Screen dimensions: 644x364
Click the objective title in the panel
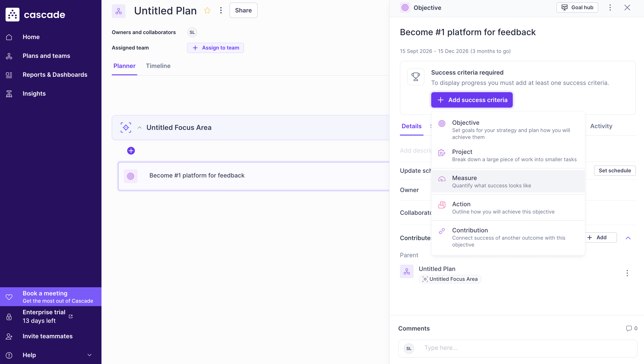click(468, 32)
